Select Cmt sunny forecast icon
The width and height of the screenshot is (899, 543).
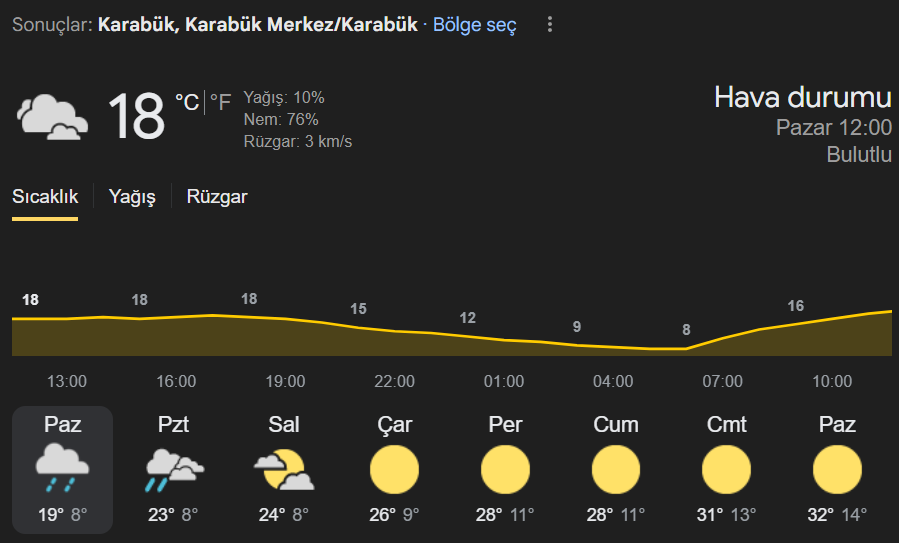(x=726, y=470)
